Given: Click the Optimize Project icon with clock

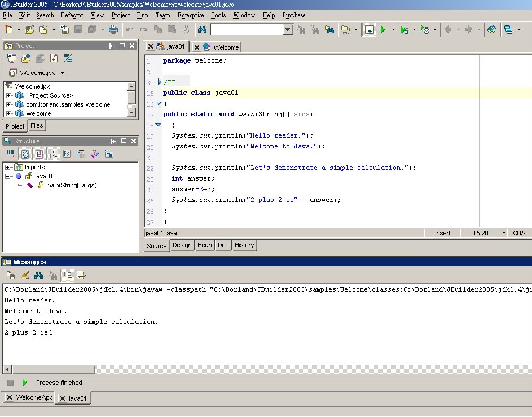Looking at the screenshot, I should (x=425, y=29).
